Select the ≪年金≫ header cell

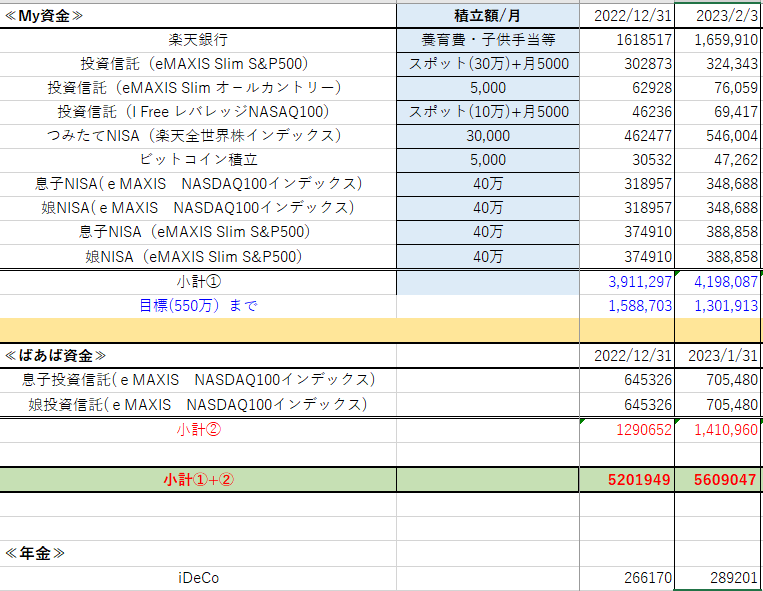pyautogui.click(x=198, y=553)
